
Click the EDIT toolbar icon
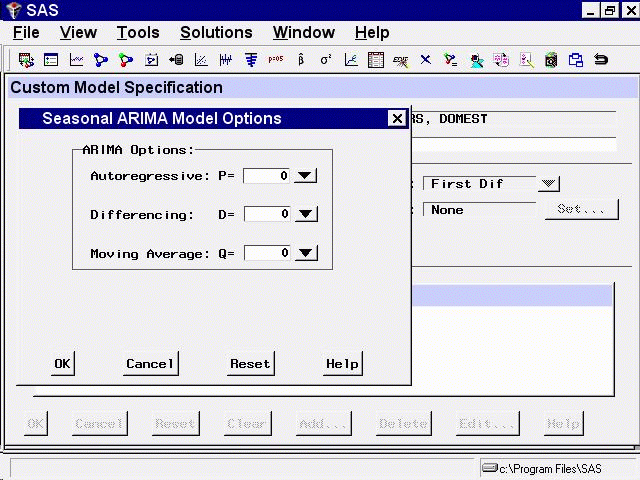click(x=400, y=61)
